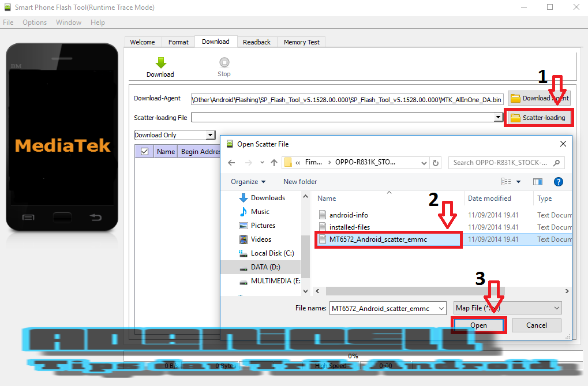Go up one folder level in dialog
Viewport: 588px width, 386px height.
tap(274, 163)
